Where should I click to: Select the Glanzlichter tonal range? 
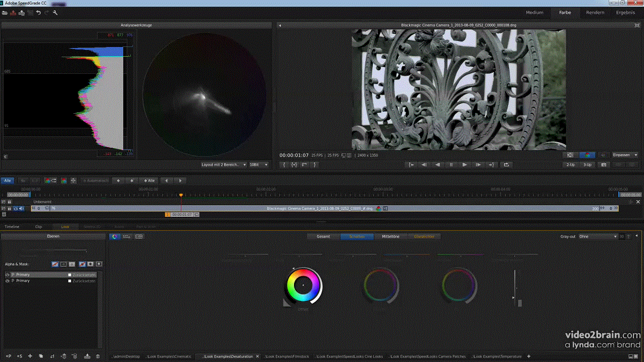point(424,237)
